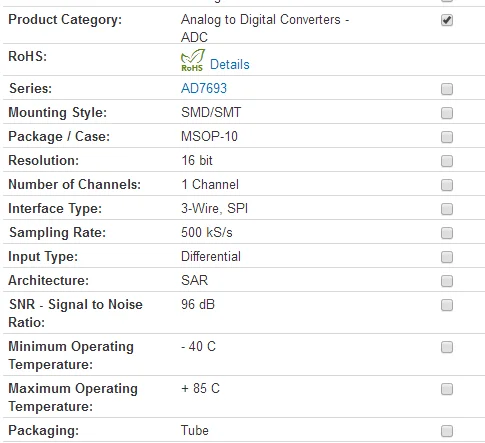The height and width of the screenshot is (443, 485).
Task: Click the 'SNR - Signal to Noise Ratio:' label
Action: tap(75, 313)
